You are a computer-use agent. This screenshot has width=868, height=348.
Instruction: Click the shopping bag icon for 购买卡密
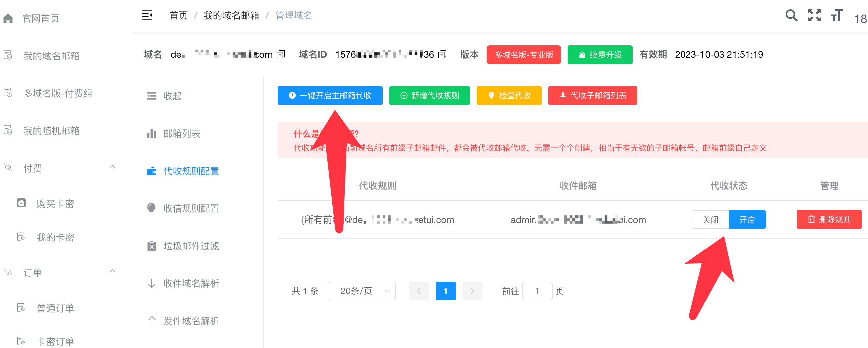point(21,203)
